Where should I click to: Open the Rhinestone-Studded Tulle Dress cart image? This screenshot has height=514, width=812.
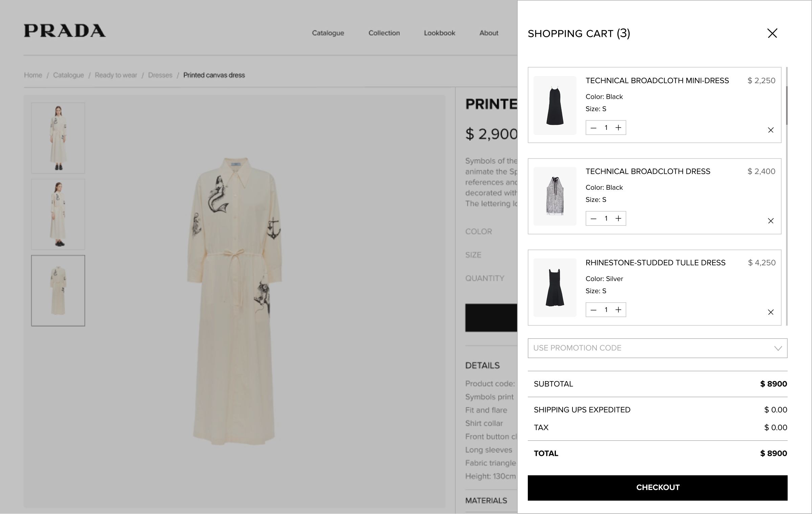pos(555,288)
